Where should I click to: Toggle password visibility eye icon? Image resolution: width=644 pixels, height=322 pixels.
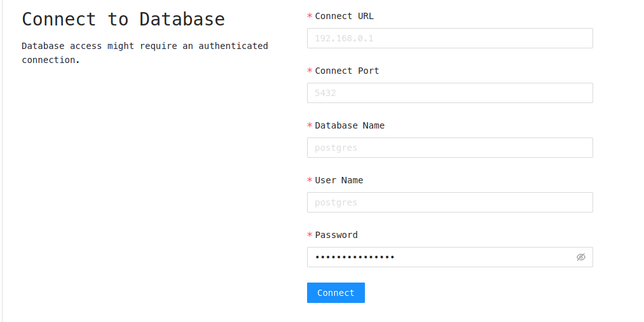click(581, 257)
